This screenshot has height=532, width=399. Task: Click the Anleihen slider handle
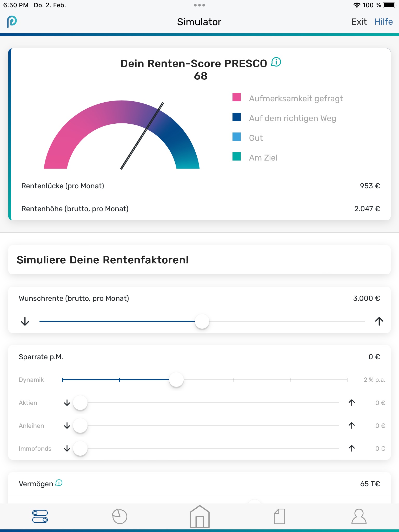(80, 425)
